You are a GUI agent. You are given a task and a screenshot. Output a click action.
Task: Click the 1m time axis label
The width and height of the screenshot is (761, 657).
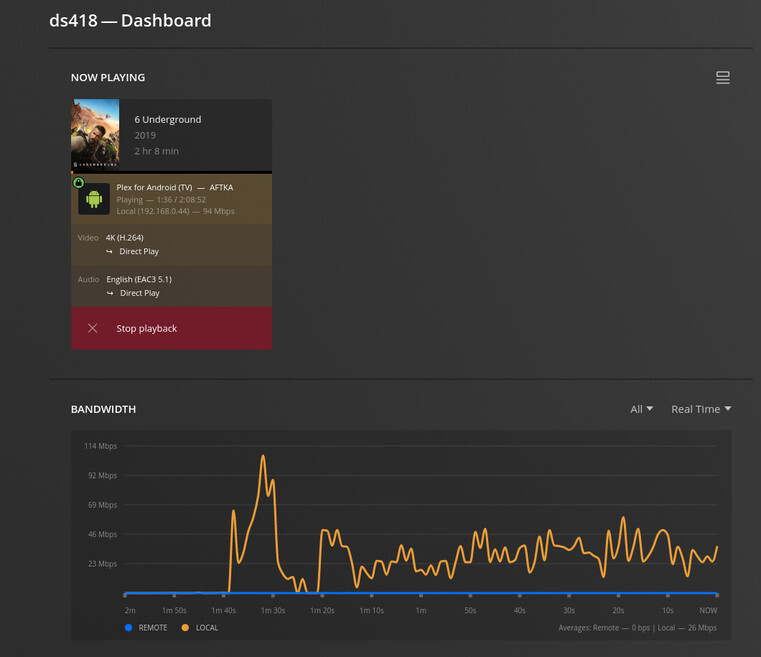(x=421, y=610)
